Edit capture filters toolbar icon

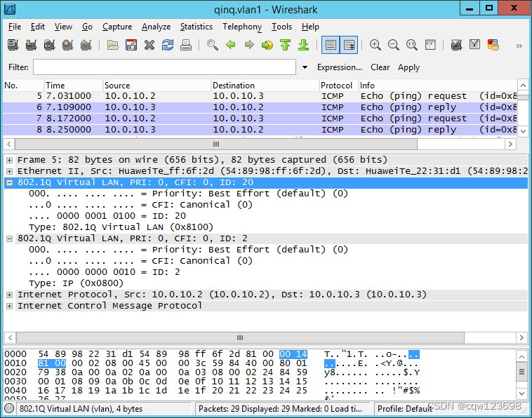[457, 45]
